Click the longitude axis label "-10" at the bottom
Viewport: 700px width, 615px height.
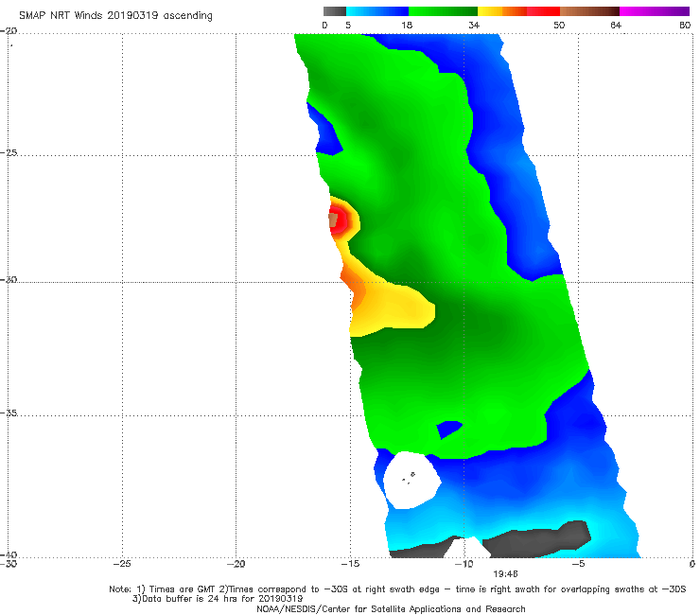464,564
